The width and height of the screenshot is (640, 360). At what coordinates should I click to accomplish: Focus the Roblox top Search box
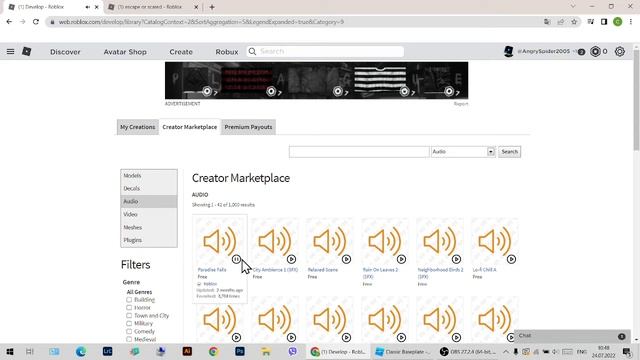click(x=325, y=51)
